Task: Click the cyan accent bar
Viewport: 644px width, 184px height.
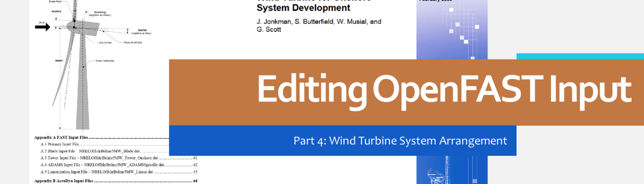Action: pos(580,56)
